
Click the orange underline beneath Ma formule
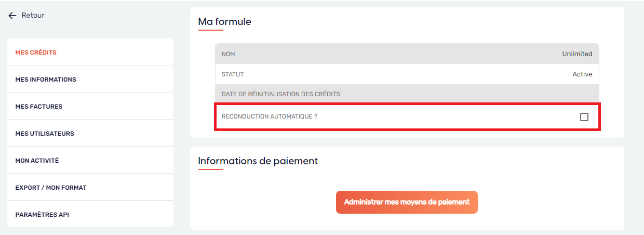[210, 30]
